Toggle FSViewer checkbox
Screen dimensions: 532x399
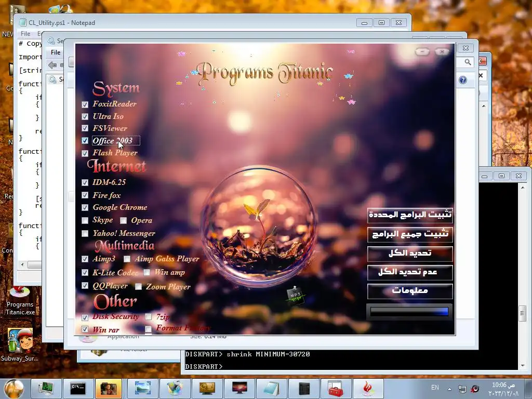click(x=85, y=128)
